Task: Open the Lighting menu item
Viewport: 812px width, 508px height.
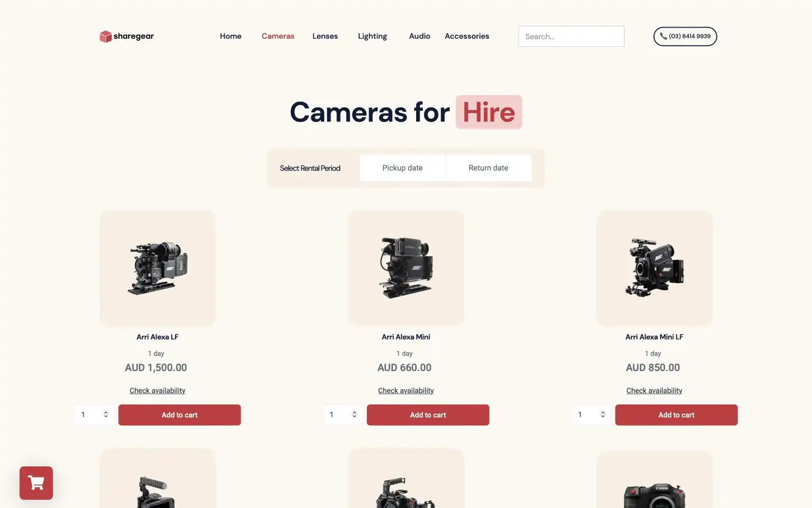Action: click(372, 36)
